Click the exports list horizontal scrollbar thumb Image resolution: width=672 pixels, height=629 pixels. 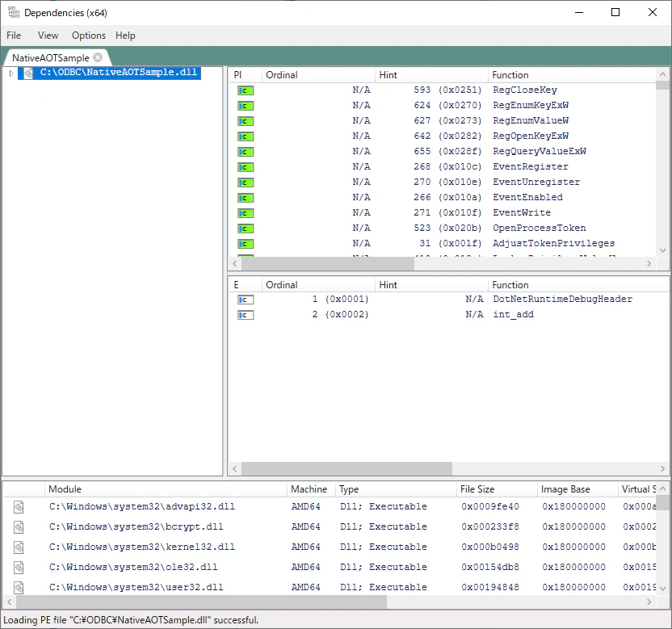[346, 469]
